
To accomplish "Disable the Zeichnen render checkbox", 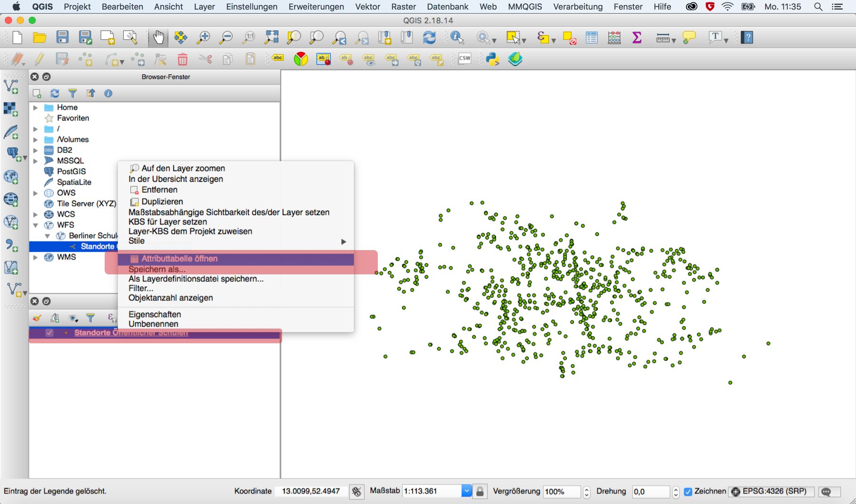I will click(688, 492).
